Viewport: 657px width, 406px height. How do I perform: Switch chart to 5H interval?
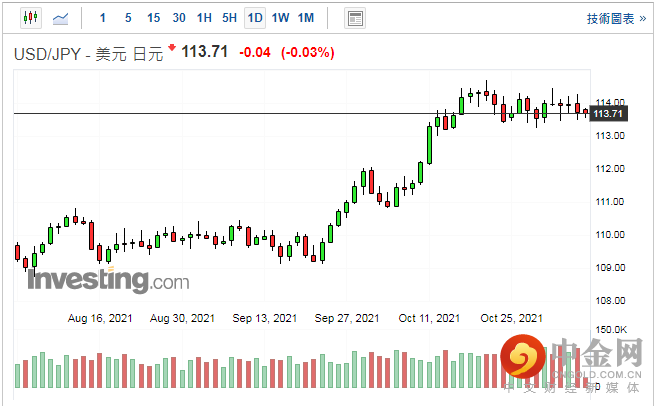(x=229, y=18)
